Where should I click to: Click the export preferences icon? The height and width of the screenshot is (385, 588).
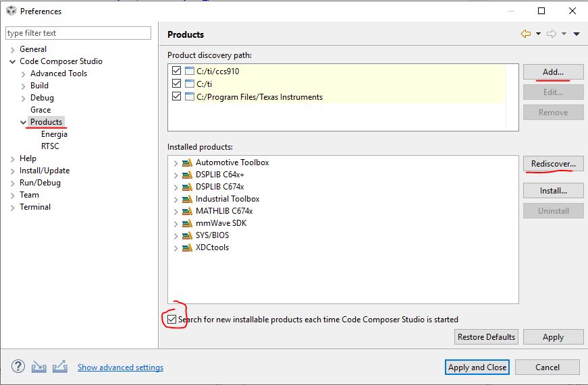[x=60, y=367]
